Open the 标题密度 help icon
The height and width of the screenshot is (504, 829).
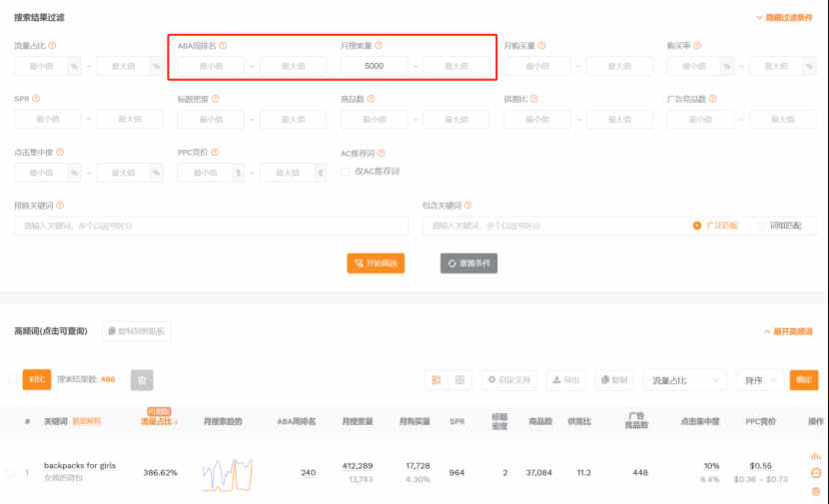click(x=215, y=99)
